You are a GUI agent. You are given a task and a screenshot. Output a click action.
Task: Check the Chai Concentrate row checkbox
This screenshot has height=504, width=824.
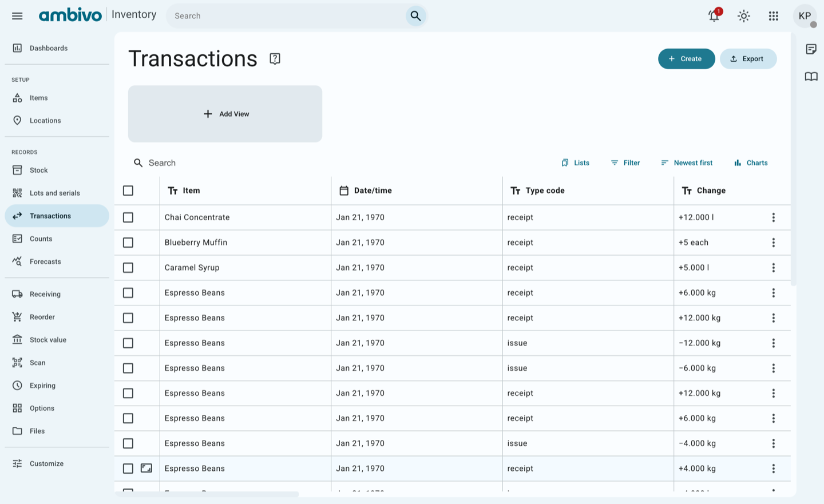(x=128, y=217)
